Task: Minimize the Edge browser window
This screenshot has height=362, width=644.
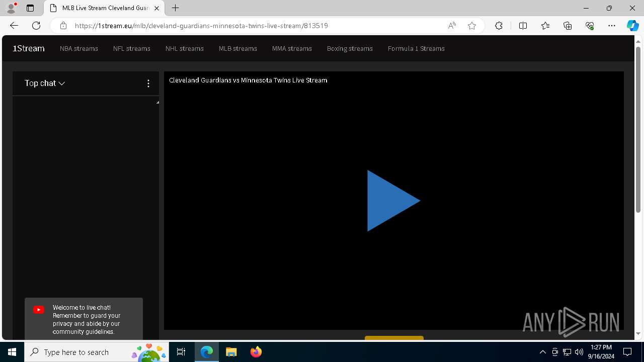Action: 586,8
